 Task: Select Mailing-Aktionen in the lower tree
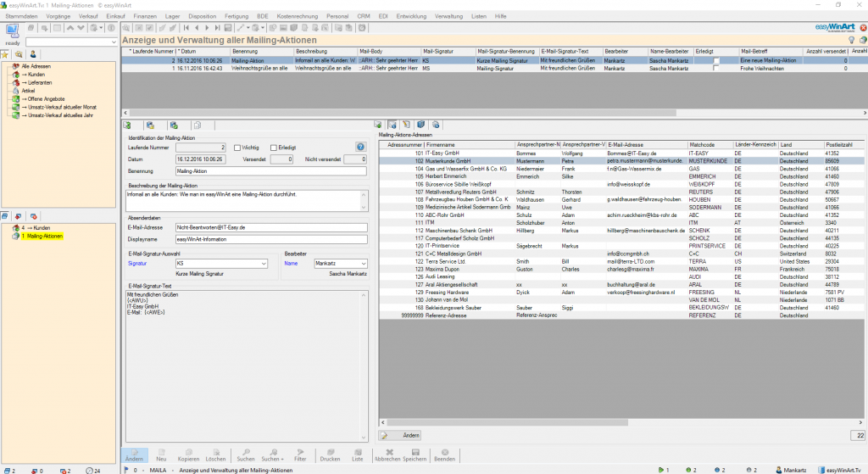(41, 237)
